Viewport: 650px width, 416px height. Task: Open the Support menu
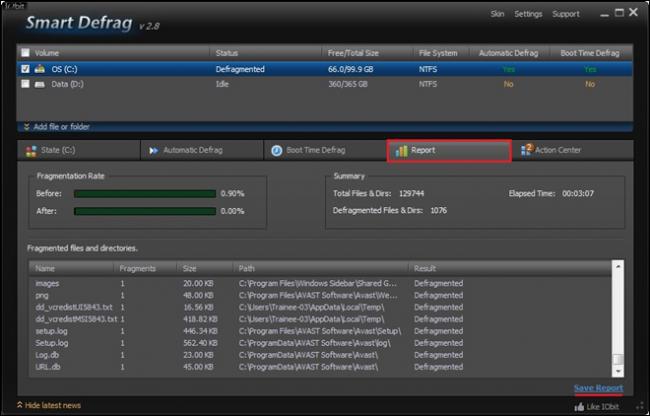(565, 14)
